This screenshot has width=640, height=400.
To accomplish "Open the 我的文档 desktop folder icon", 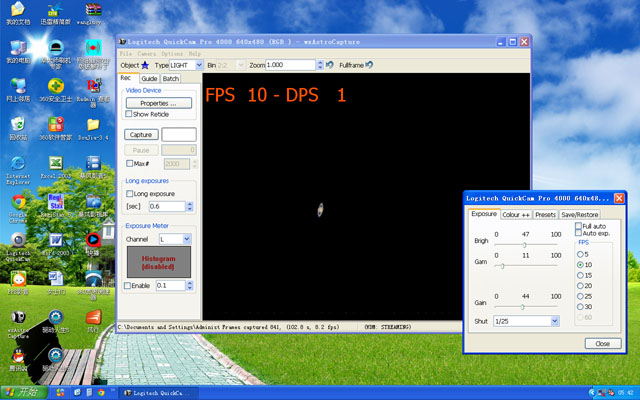I will (18, 10).
